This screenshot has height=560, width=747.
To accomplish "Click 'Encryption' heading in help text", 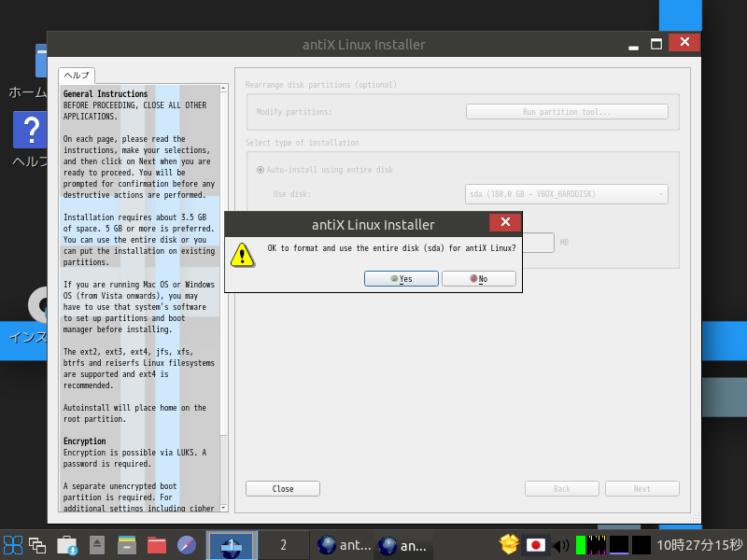I will (x=84, y=441).
